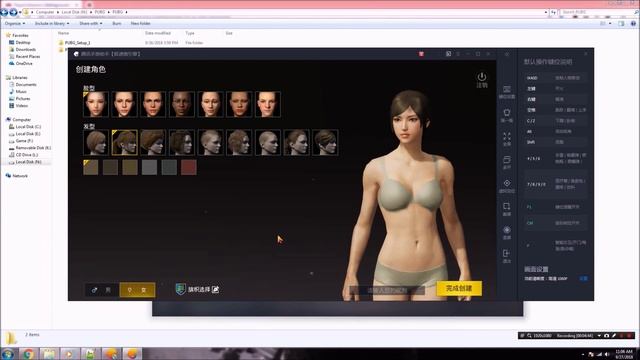Screen dimensions: 640x360
Task: Pick the sixth face preset
Action: pos(239,104)
